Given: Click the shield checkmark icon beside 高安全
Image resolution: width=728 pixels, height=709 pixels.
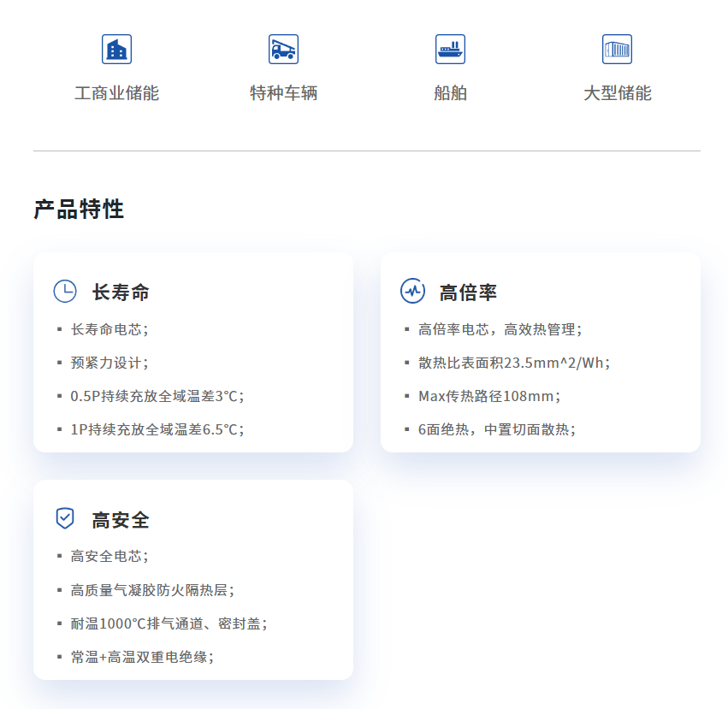Looking at the screenshot, I should [x=65, y=518].
